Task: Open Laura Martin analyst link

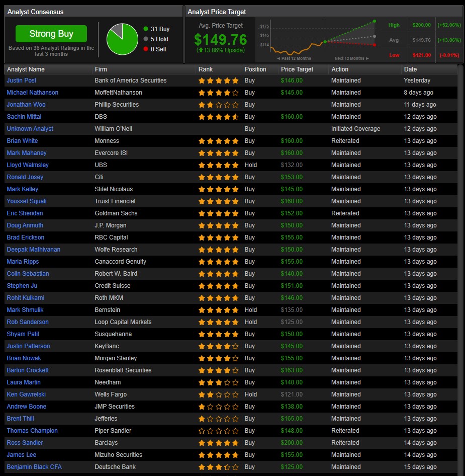Action: pos(24,382)
